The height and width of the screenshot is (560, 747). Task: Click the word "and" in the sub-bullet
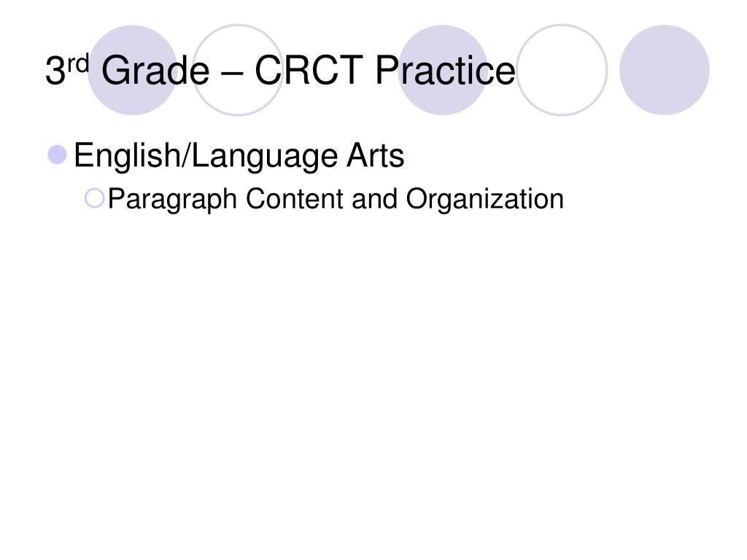click(374, 198)
